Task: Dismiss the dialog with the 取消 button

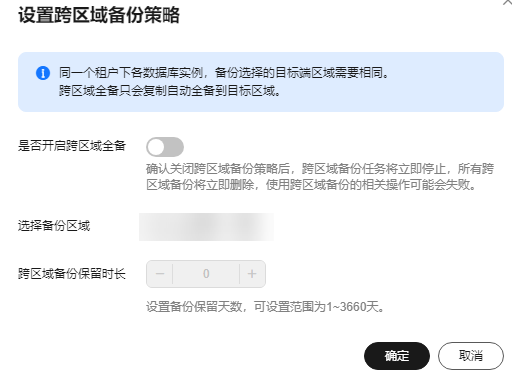Action: [471, 356]
